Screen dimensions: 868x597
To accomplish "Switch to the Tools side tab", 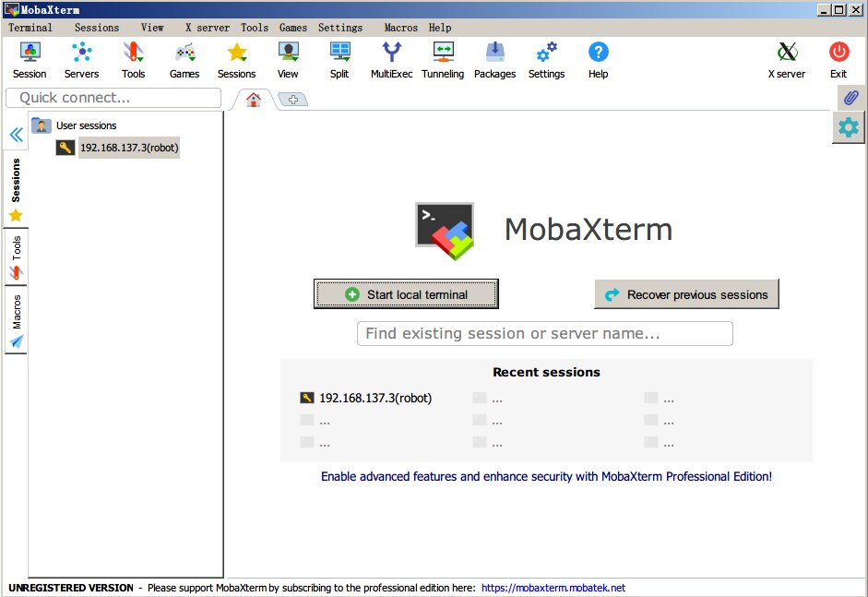I will [x=16, y=257].
